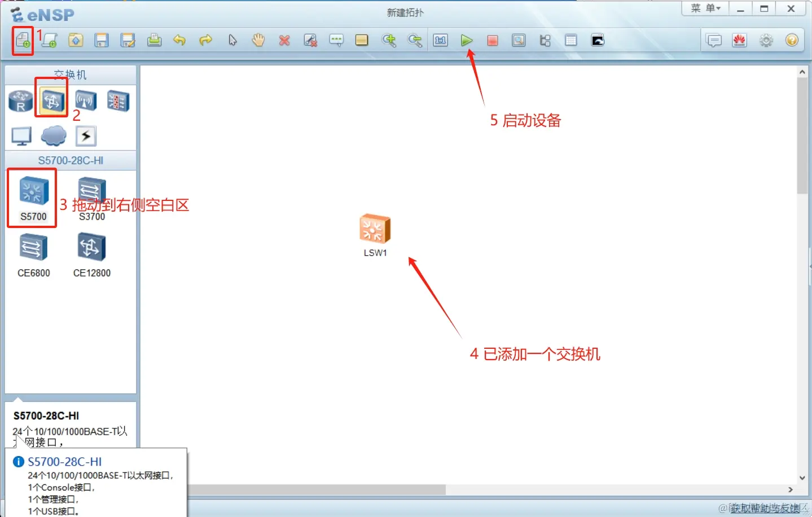
Task: Open help with the question mark button
Action: click(792, 40)
